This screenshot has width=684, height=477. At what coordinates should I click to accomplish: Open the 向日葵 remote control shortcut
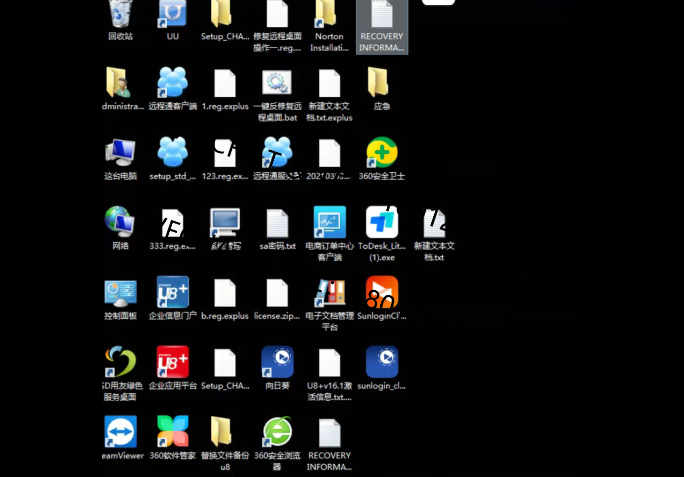pos(277,362)
